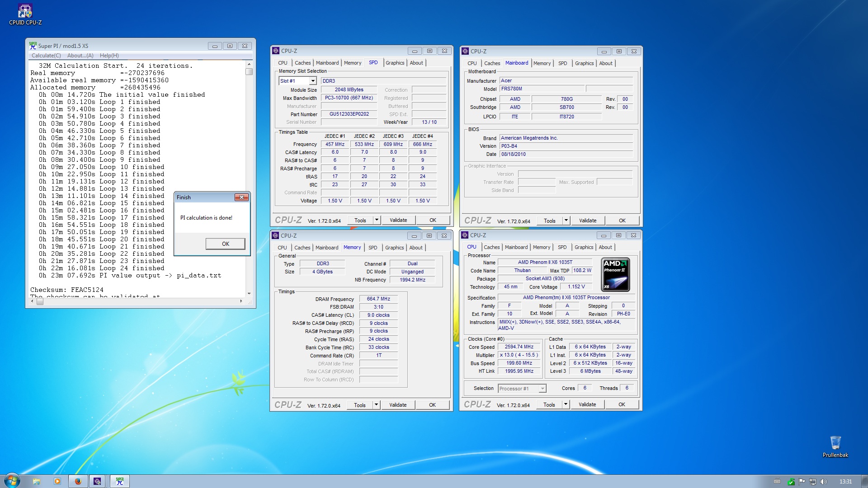Open the volume speaker tray icon
Screen dimensions: 868x488
tap(824, 482)
